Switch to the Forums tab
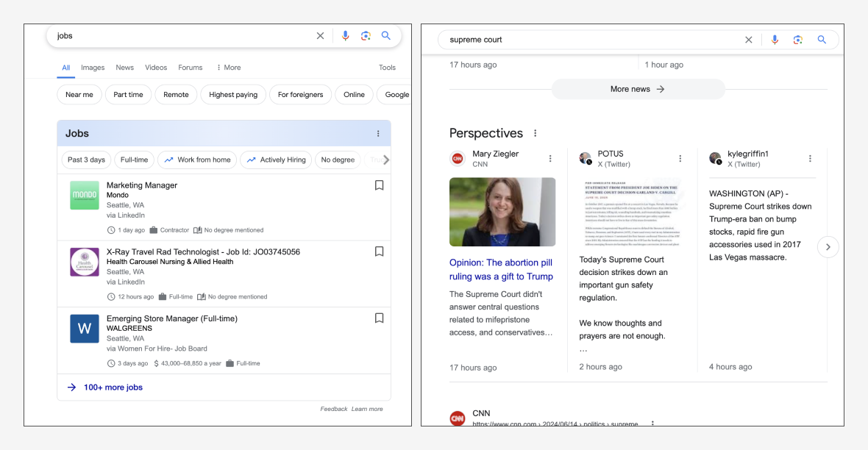Viewport: 868px width, 450px height. click(191, 68)
